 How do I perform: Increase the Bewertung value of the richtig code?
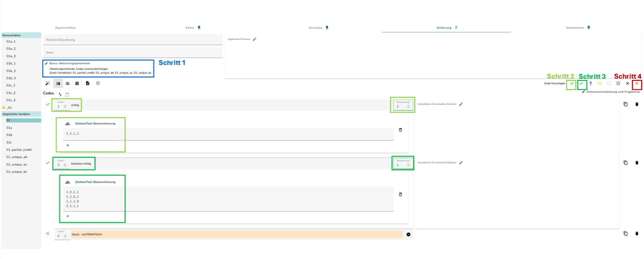coord(408,106)
